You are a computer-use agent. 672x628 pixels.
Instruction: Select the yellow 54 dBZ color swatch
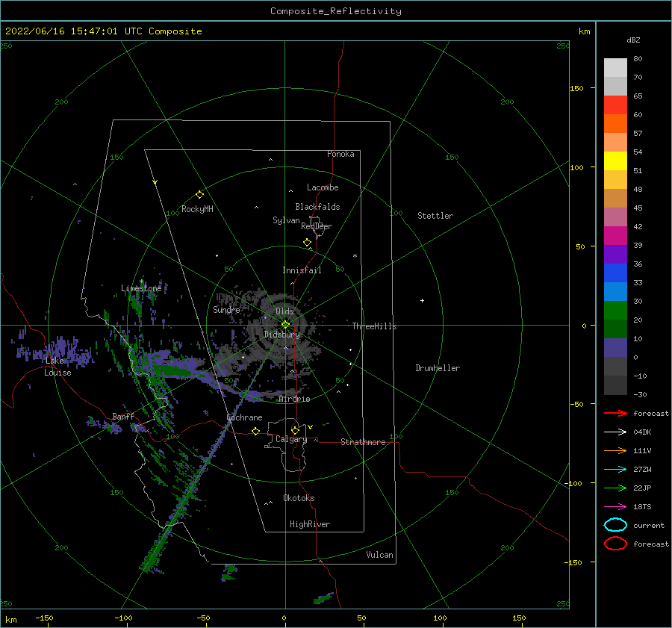(x=615, y=161)
